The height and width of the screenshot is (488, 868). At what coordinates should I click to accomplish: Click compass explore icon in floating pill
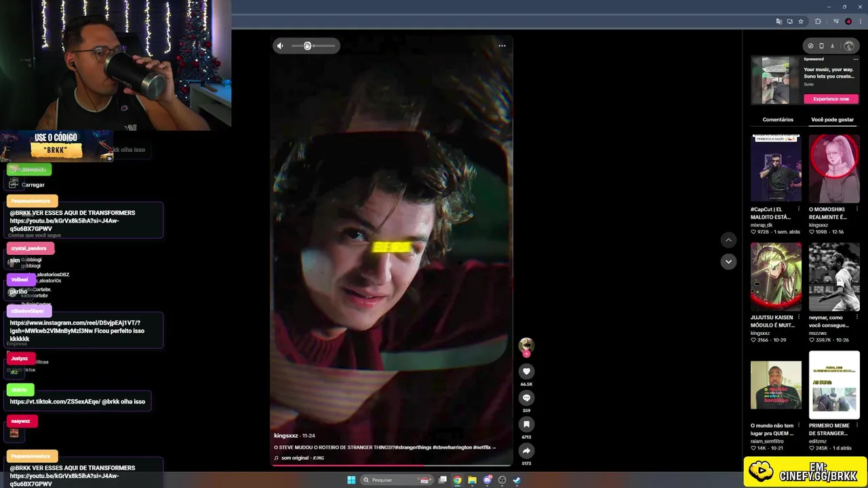(810, 46)
